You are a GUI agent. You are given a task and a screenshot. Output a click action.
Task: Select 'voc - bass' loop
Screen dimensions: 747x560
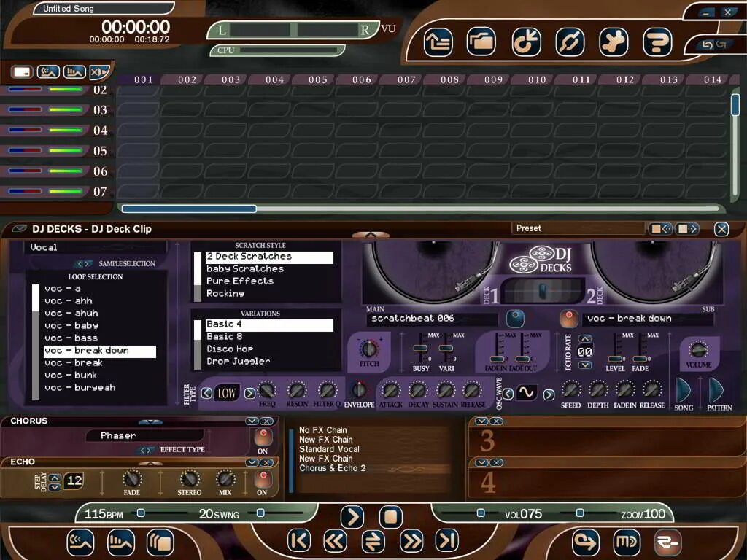coord(99,338)
